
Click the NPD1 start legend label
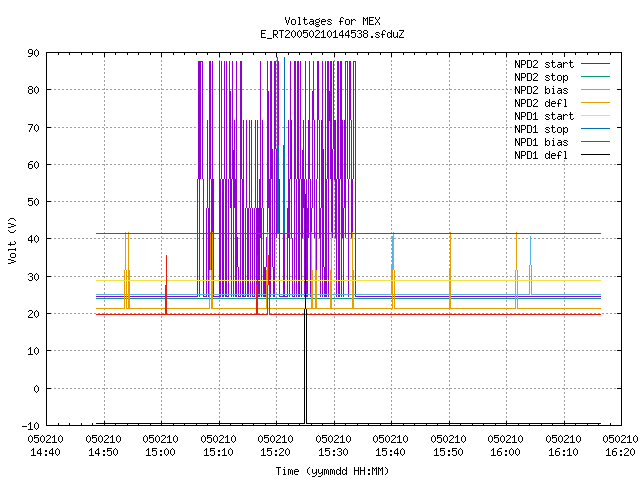(x=544, y=116)
